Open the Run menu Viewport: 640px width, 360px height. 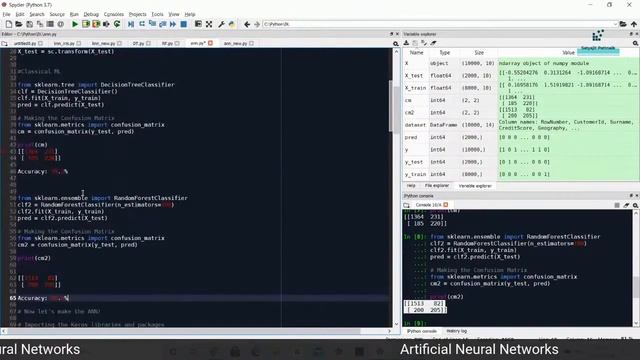click(74, 14)
